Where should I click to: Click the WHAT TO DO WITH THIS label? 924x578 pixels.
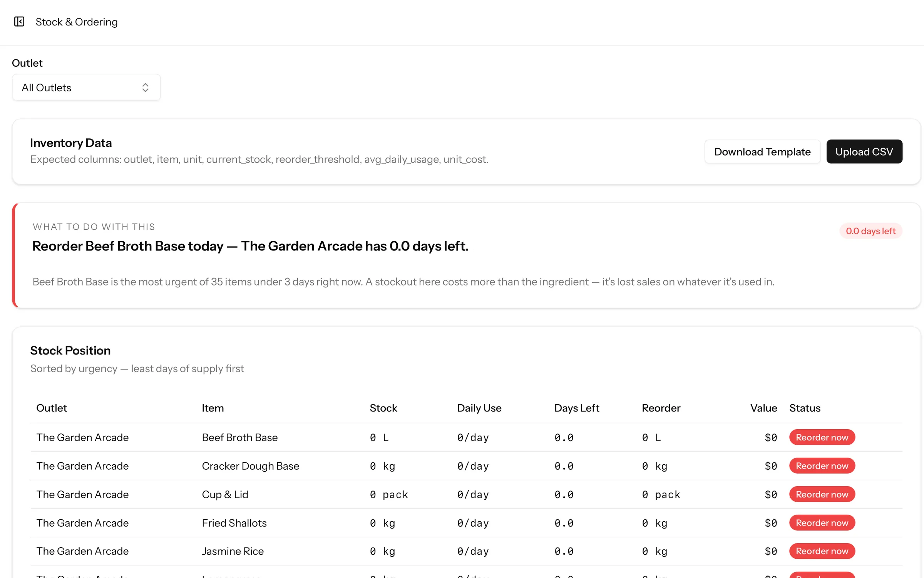tap(94, 227)
